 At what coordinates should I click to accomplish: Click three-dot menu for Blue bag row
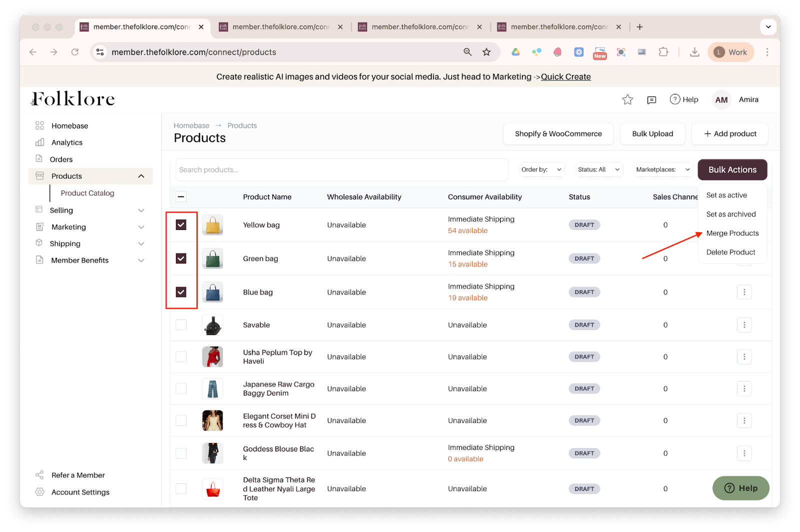pyautogui.click(x=744, y=292)
